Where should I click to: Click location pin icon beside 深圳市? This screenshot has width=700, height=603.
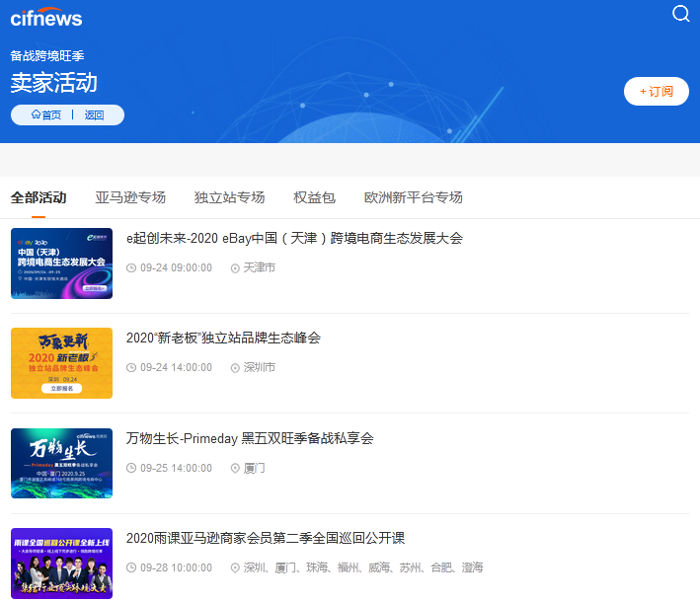[x=235, y=368]
